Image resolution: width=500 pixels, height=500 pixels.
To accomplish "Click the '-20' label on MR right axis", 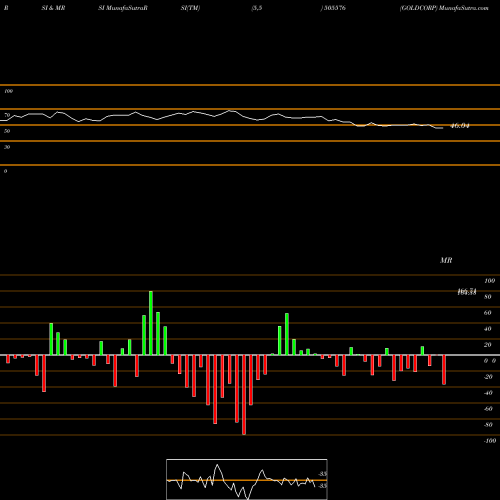I will pos(488,377).
